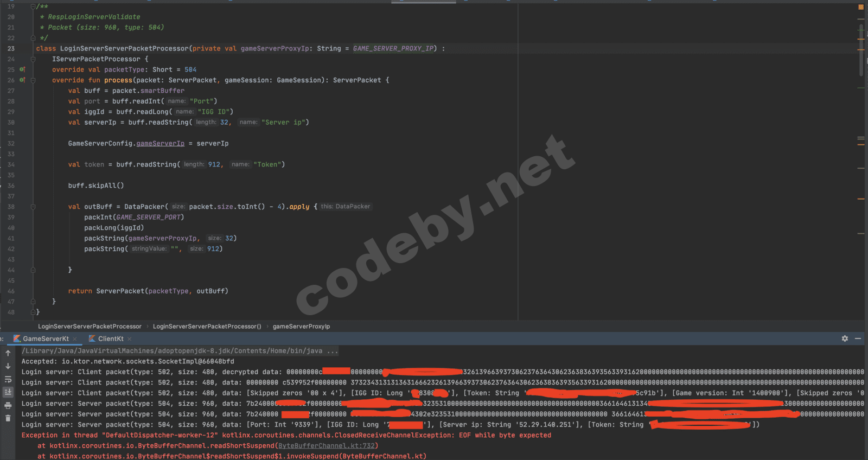This screenshot has width=868, height=460.
Task: Click the print icon in Run toolbar
Action: pos(8,405)
